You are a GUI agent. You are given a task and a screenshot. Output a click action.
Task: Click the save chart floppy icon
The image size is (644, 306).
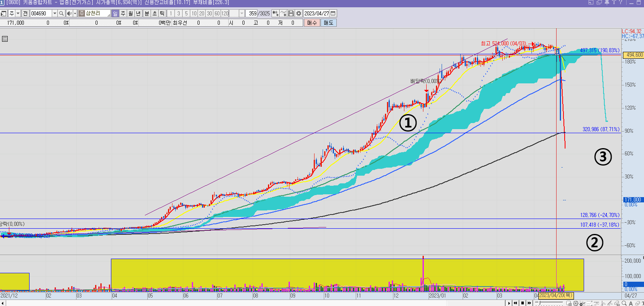[291, 13]
